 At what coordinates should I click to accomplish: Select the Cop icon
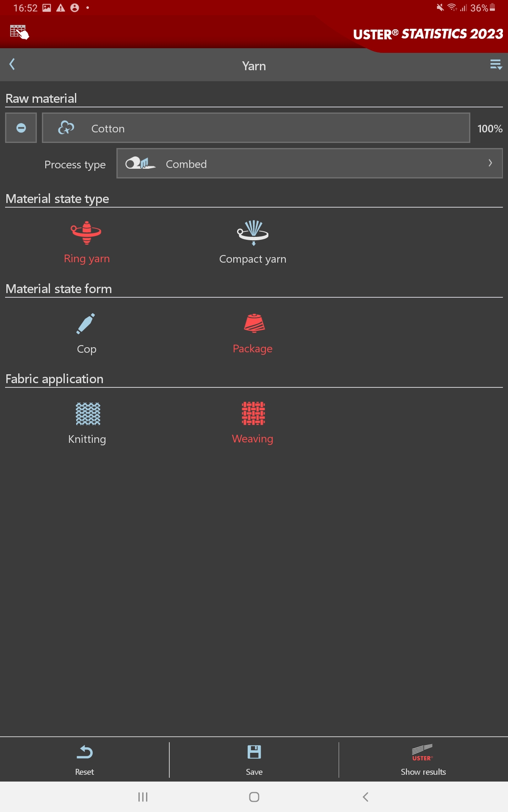86,324
